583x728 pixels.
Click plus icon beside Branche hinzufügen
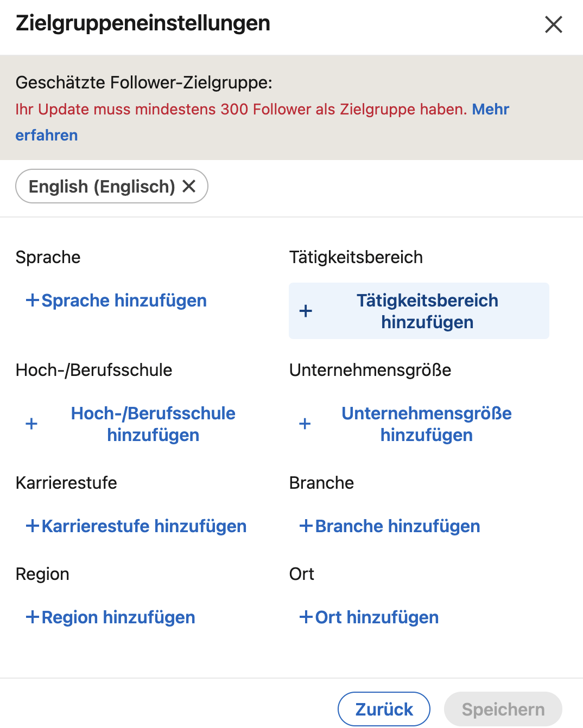[x=306, y=526]
